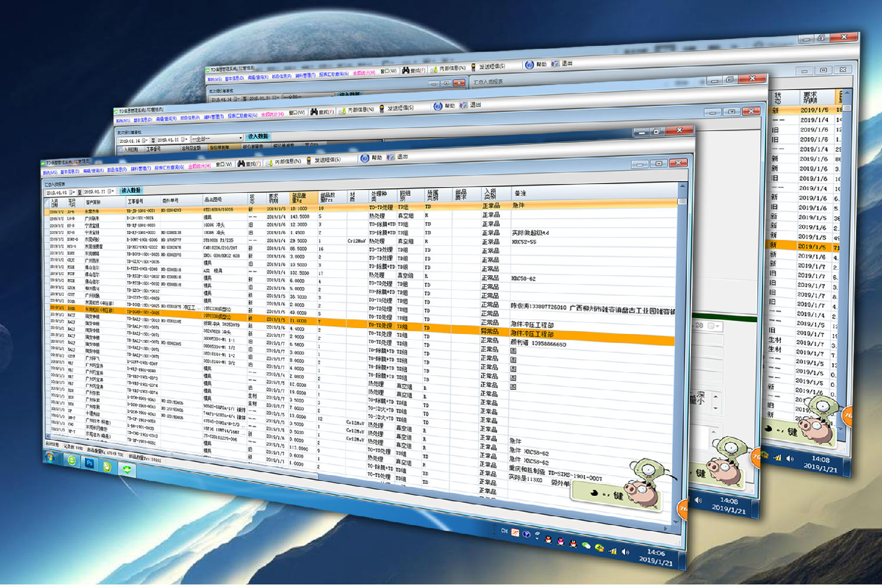Click 内部信息(N) button in second window
The image size is (882, 588).
pos(361,109)
